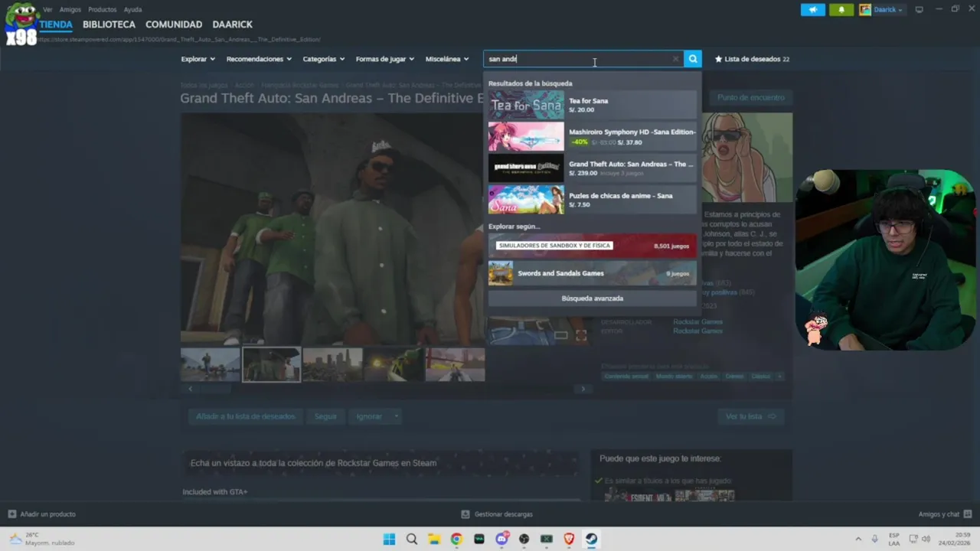Select the highlighted second media thumbnail
The width and height of the screenshot is (980, 551).
272,365
